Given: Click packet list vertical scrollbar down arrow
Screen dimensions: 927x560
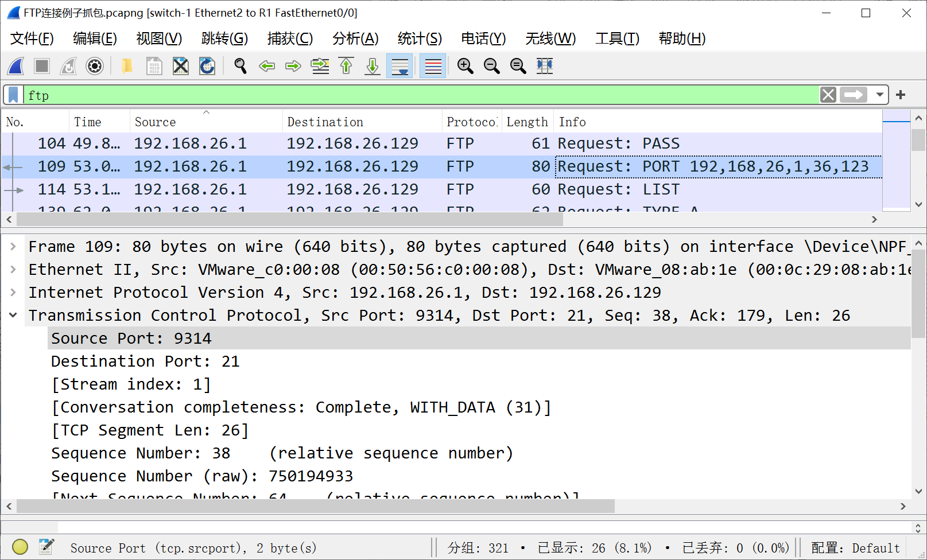Looking at the screenshot, I should (918, 204).
